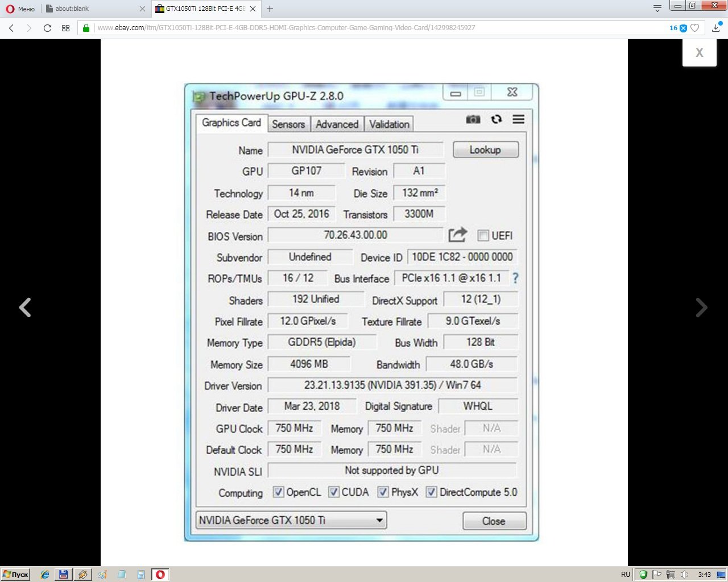Click Advanced tab in GPU-Z picture
The width and height of the screenshot is (728, 582).
pos(337,124)
